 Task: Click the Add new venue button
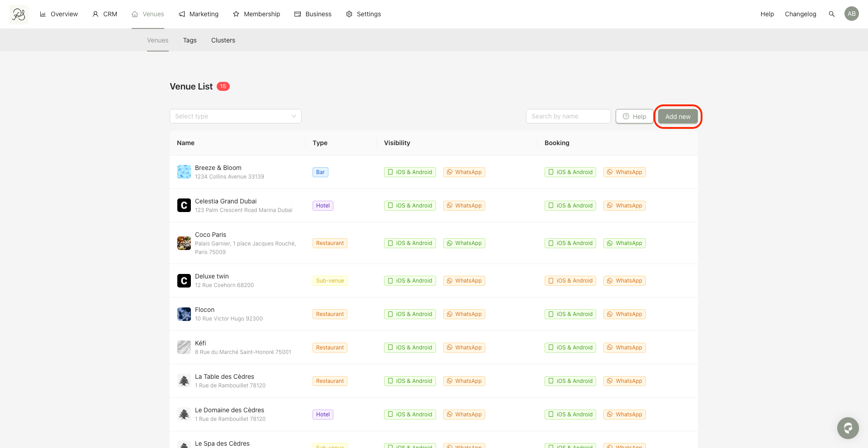(x=678, y=117)
